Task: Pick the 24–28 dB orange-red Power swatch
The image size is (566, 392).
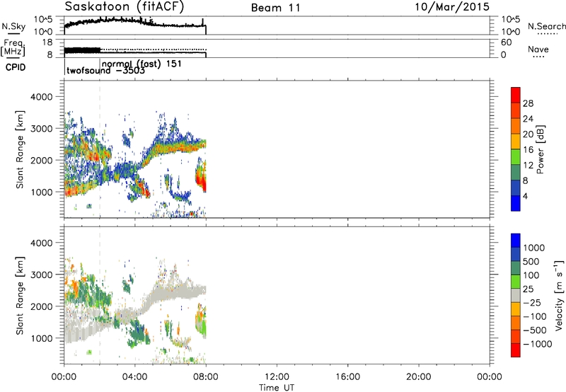Action: point(516,111)
